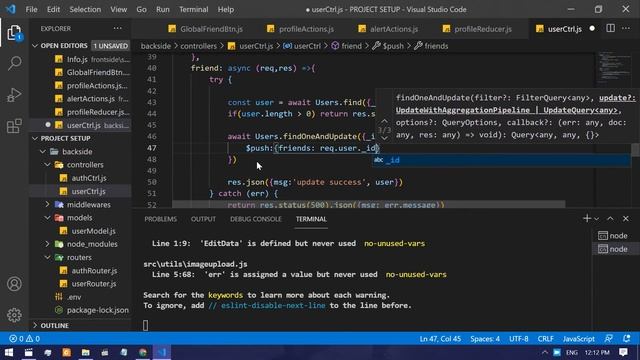Click Explorer more actions ellipsis
The height and width of the screenshot is (360, 640).
point(118,28)
